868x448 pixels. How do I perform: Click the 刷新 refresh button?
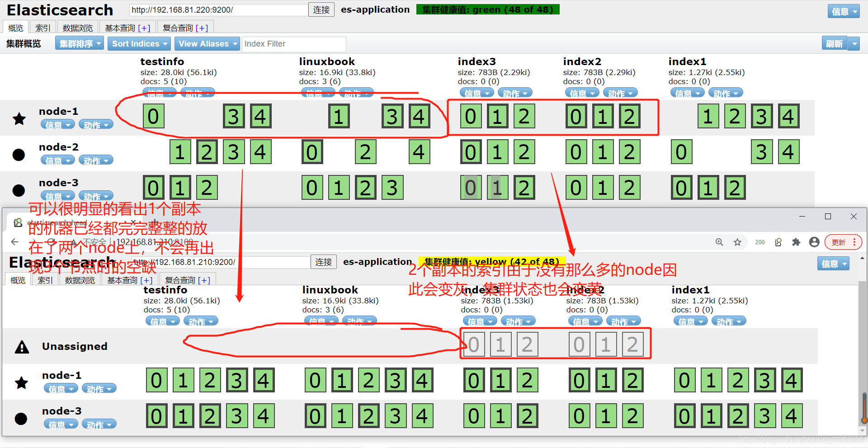click(x=835, y=44)
